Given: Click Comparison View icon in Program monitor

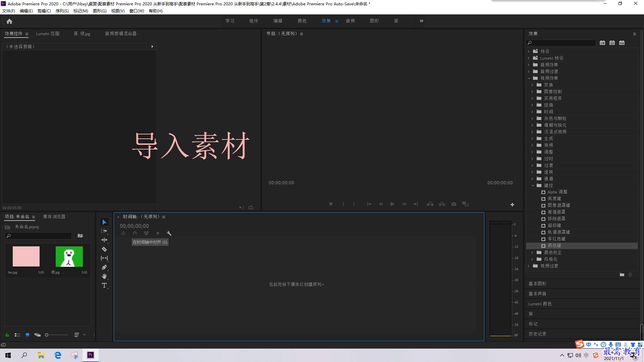Looking at the screenshot, I should tap(465, 204).
